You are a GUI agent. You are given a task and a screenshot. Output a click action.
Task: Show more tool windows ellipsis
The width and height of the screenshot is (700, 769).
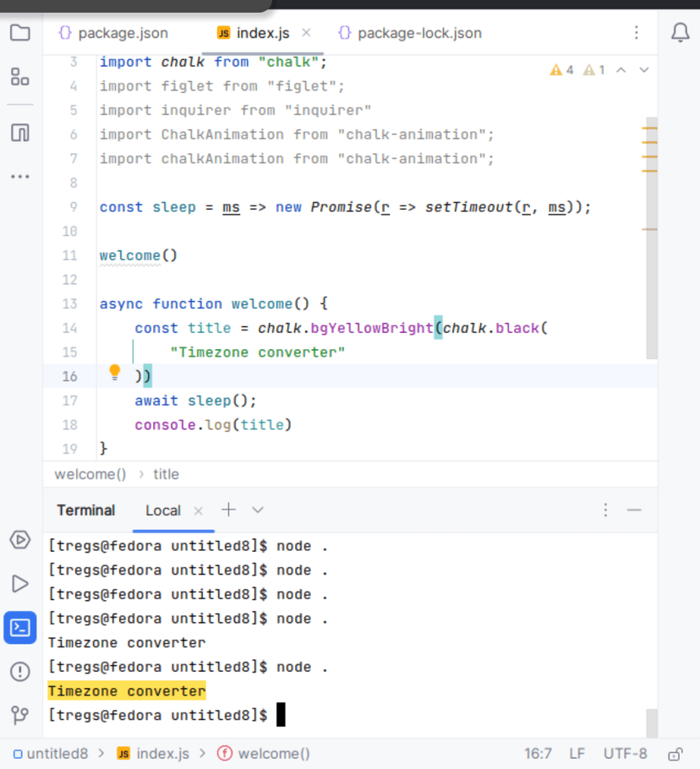19,177
